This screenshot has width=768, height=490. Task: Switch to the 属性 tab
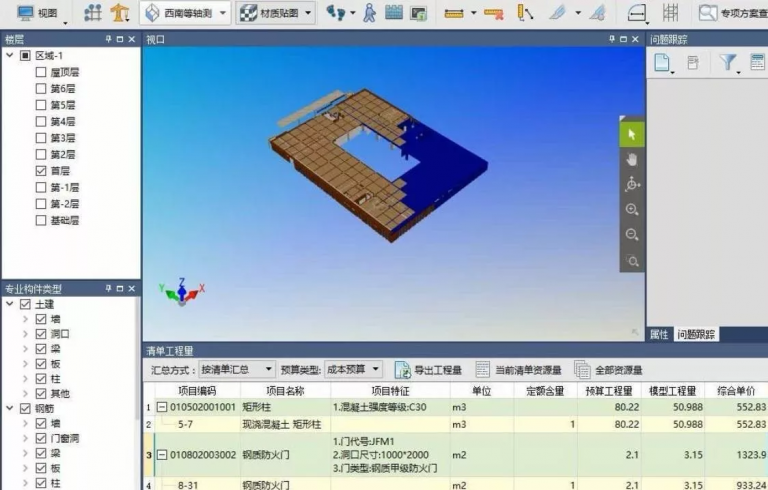coord(659,334)
